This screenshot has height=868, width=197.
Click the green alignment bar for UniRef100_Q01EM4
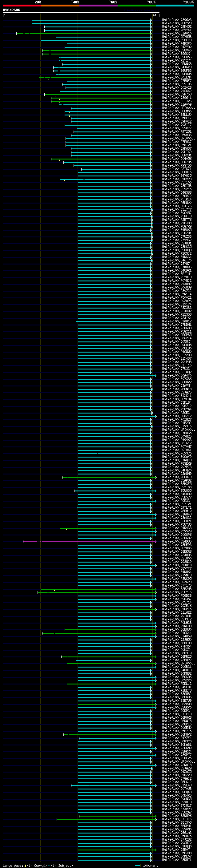coord(95,78)
